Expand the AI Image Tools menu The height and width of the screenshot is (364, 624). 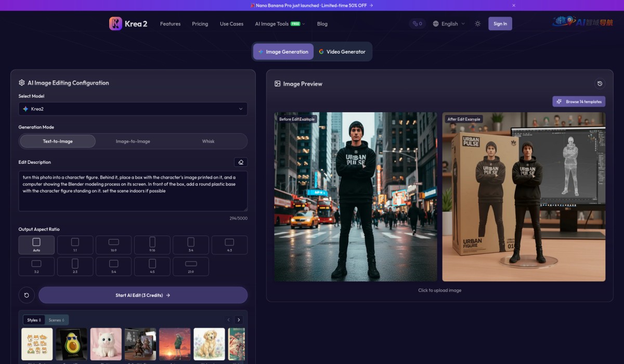(280, 23)
